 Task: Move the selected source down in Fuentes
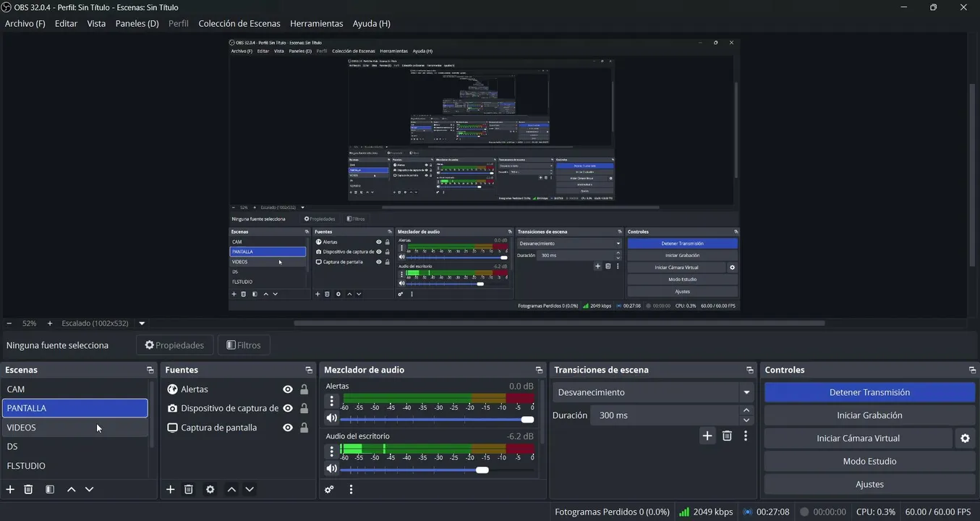coord(250,489)
